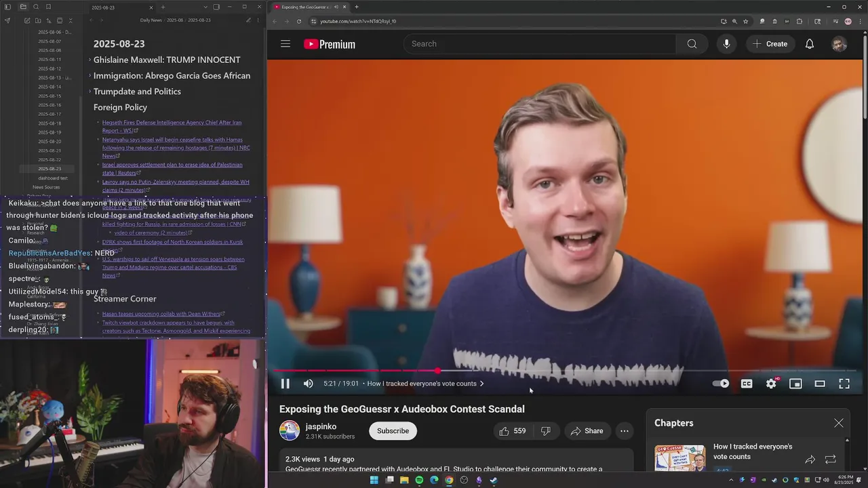Subscribe to the jaspinko channel
Image resolution: width=868 pixels, height=488 pixels.
coord(393,431)
